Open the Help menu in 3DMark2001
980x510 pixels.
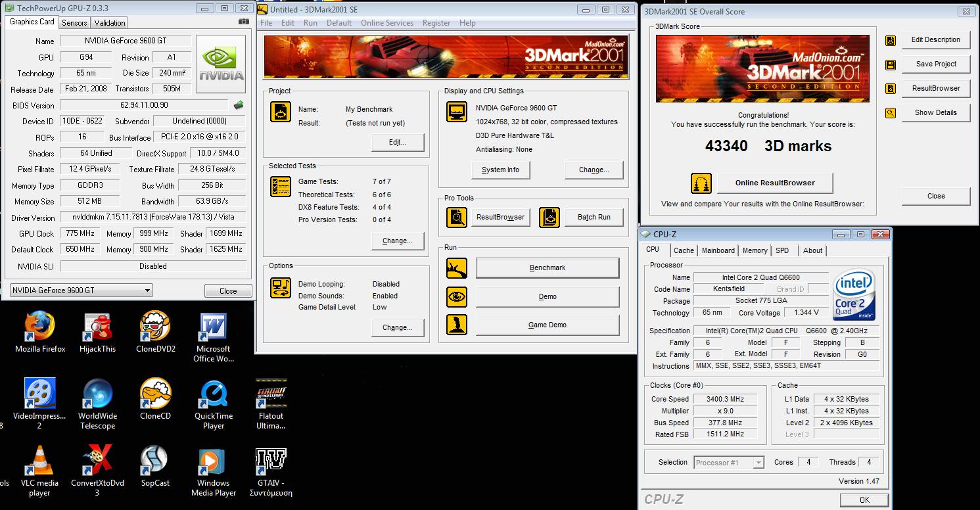coord(467,23)
